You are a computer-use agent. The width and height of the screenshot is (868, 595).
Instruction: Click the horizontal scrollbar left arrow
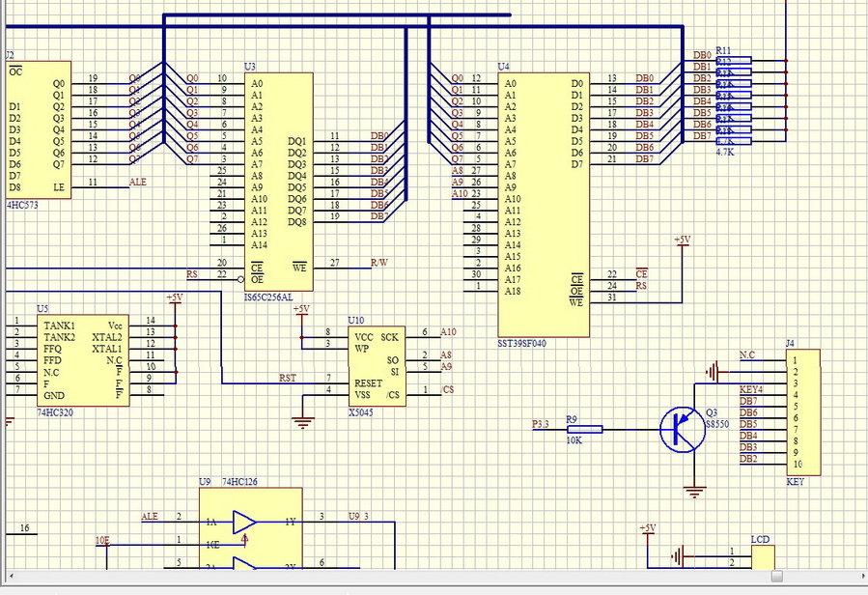point(8,577)
